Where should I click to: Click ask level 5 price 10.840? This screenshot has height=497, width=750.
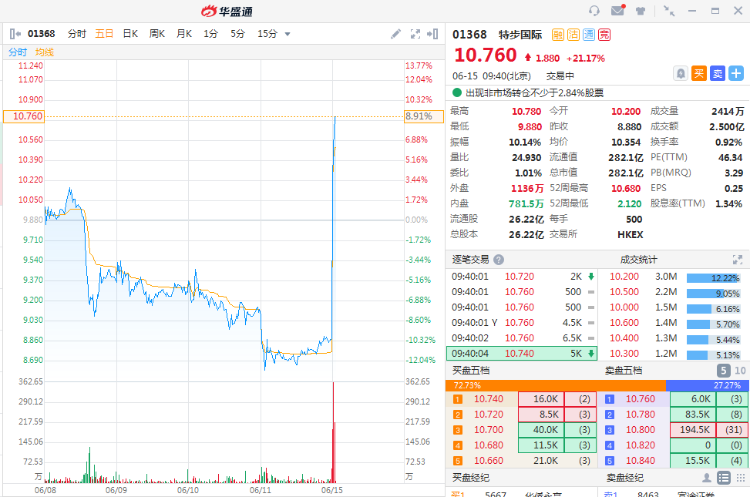point(640,461)
